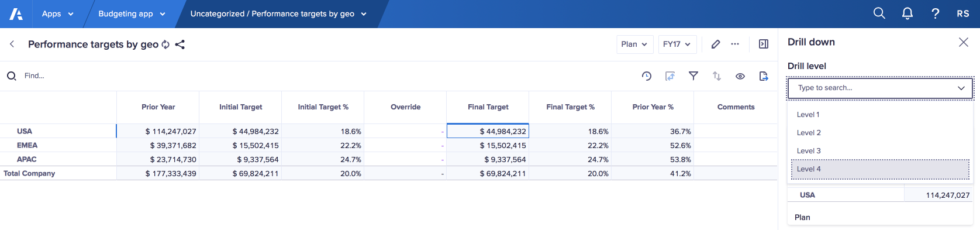980x230 pixels.
Task: Open the Drill level combo box arrow
Action: tap(961, 88)
